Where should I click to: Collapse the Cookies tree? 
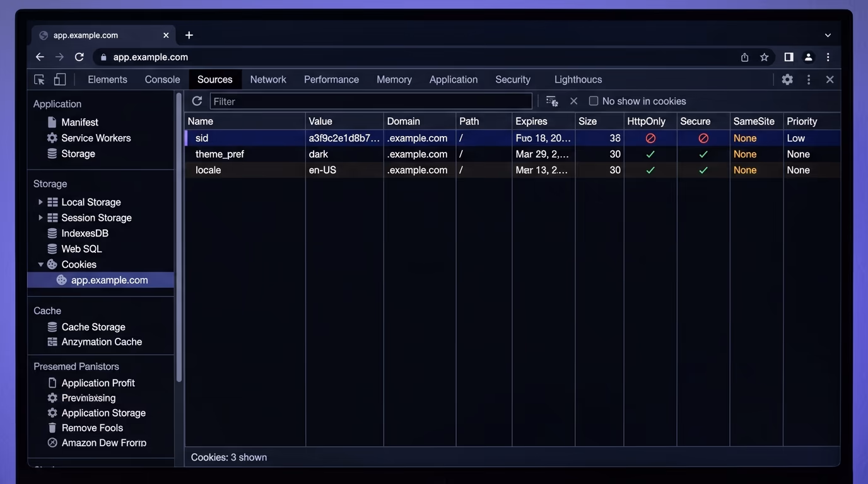point(40,265)
